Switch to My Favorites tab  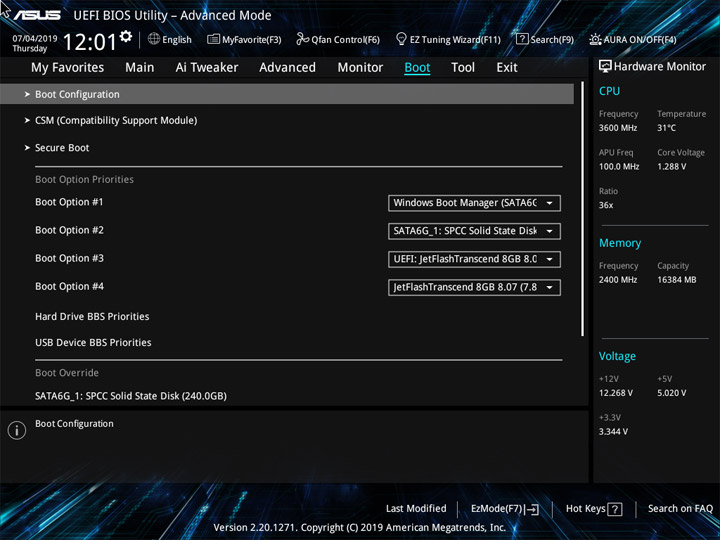pyautogui.click(x=68, y=68)
